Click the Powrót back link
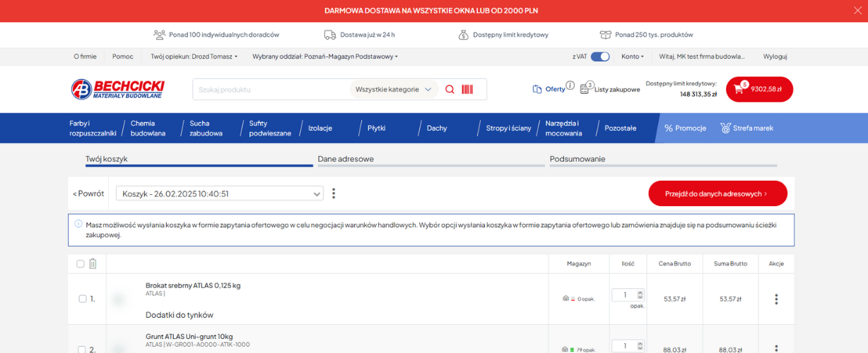 click(88, 193)
